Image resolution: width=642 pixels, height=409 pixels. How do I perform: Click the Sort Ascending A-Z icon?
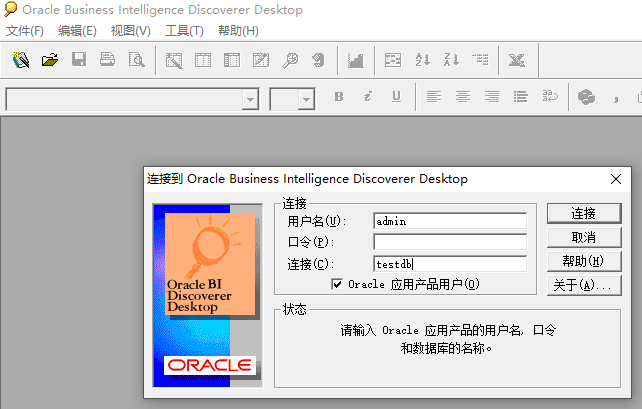click(423, 61)
